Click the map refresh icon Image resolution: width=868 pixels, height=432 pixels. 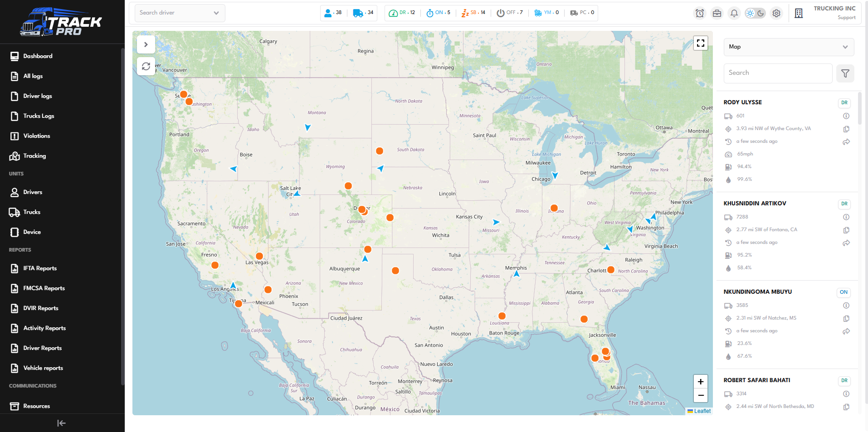[146, 66]
